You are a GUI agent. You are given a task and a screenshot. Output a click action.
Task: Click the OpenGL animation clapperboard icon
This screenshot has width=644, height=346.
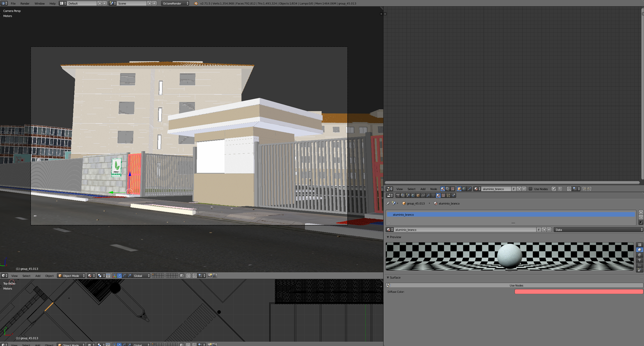215,276
